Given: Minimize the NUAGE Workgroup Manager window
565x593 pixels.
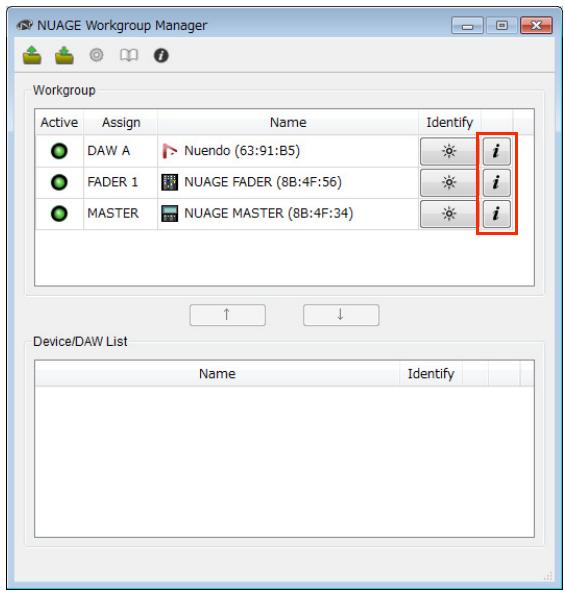Looking at the screenshot, I should pyautogui.click(x=467, y=26).
